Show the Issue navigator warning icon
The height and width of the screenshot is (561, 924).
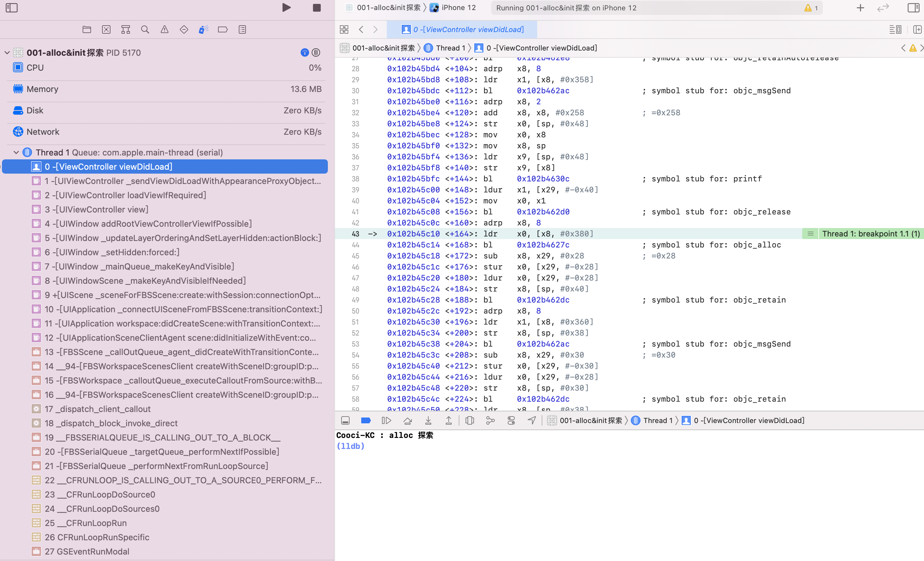(x=165, y=29)
